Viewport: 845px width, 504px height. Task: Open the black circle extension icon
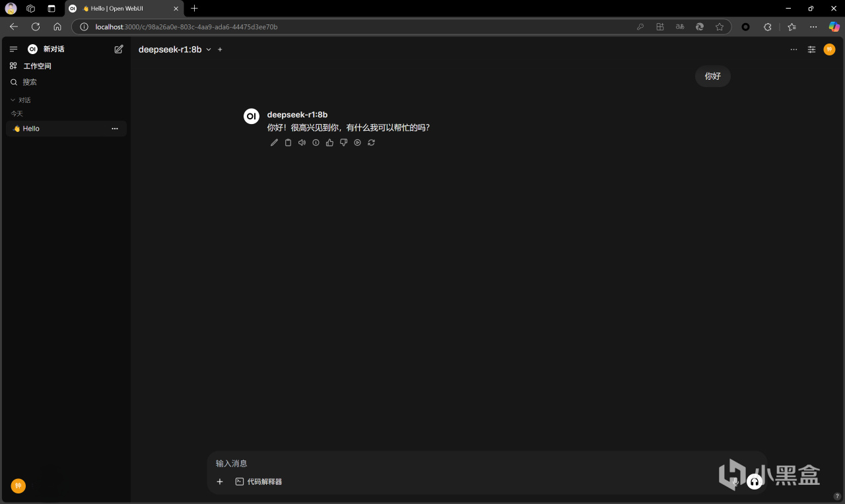coord(746,27)
